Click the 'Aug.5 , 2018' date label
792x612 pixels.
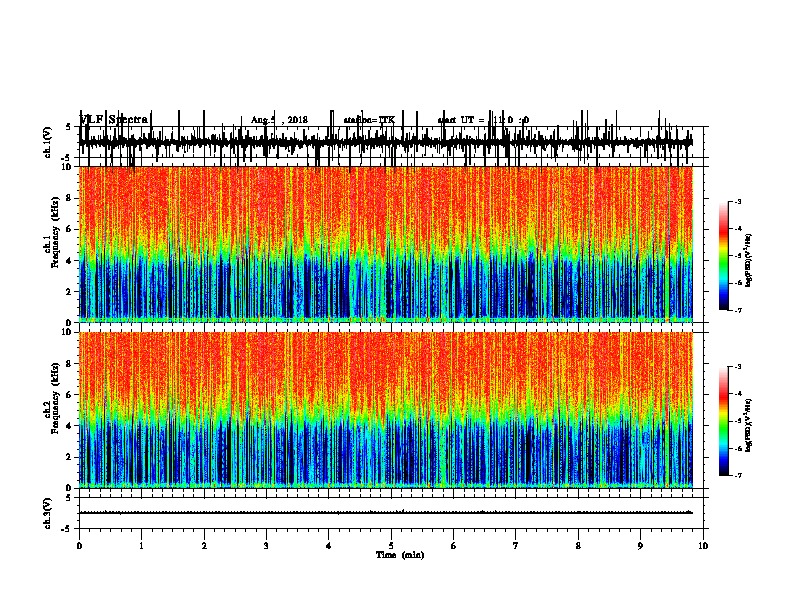point(279,120)
